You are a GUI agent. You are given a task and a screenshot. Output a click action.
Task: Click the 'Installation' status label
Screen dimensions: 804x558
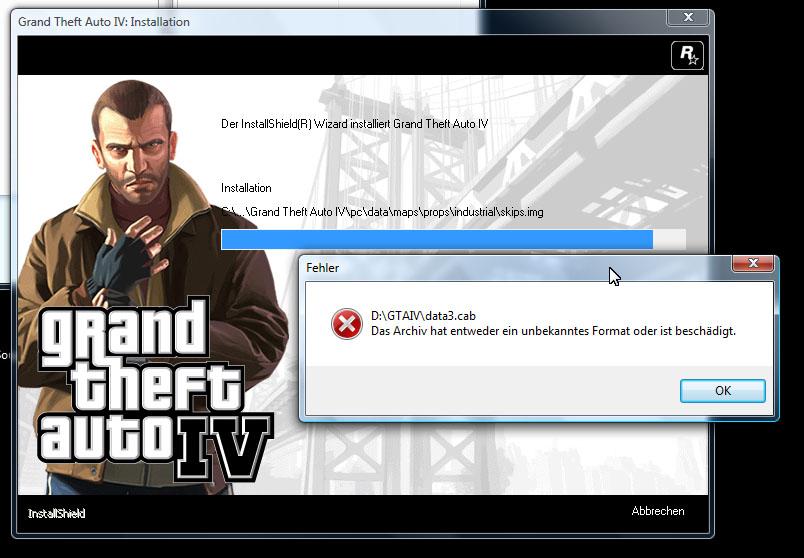click(246, 188)
